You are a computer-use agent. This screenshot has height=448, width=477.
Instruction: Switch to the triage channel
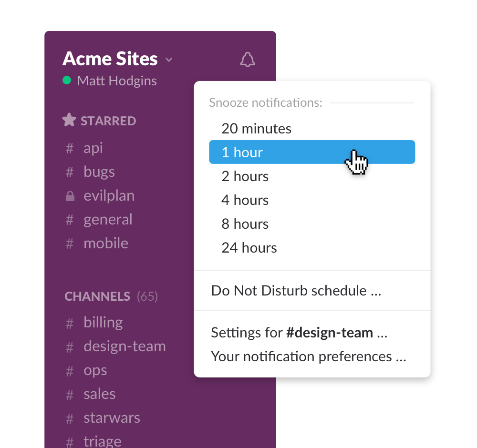102,441
